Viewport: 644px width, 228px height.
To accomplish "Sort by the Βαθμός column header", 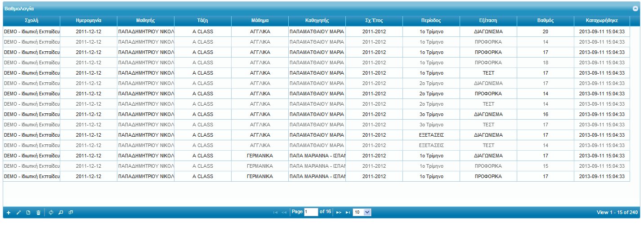I will [545, 21].
